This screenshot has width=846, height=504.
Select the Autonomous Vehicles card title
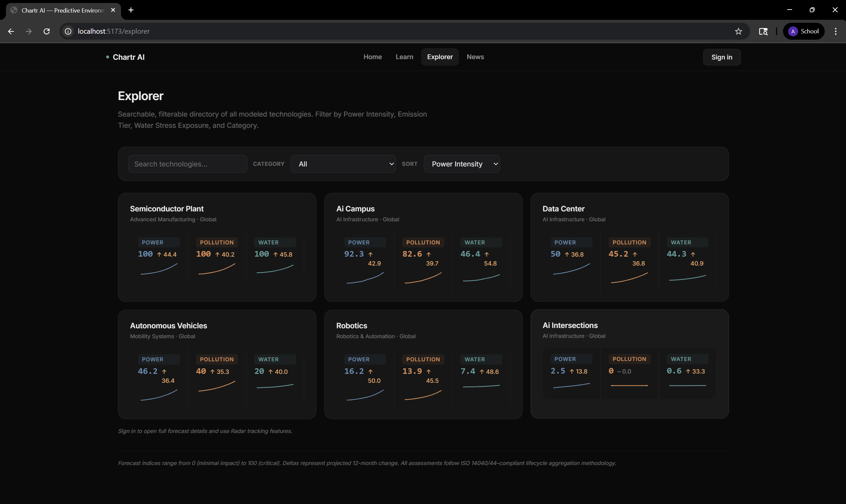coord(169,325)
